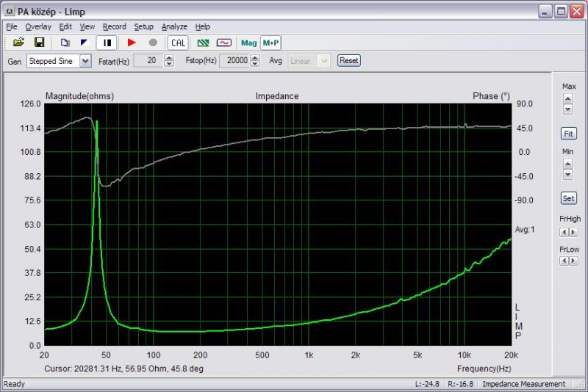
Task: Click the blue set-as-overlay icon
Action: tap(84, 43)
